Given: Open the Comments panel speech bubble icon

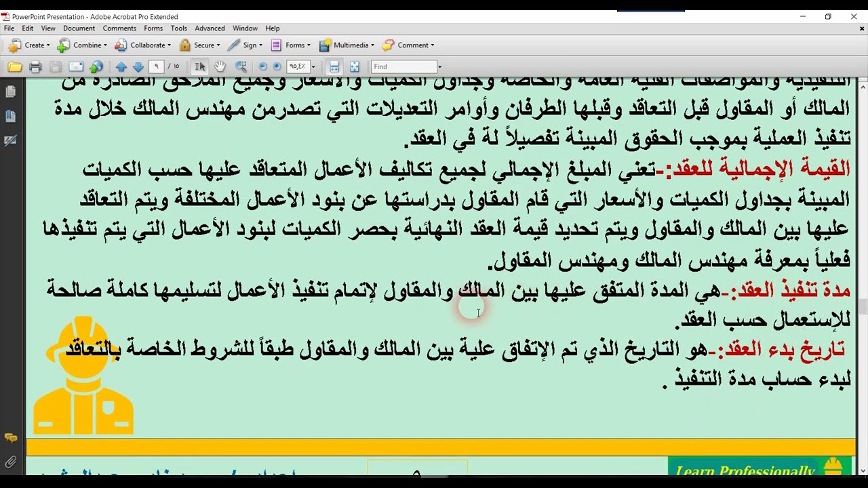Looking at the screenshot, I should 10,439.
